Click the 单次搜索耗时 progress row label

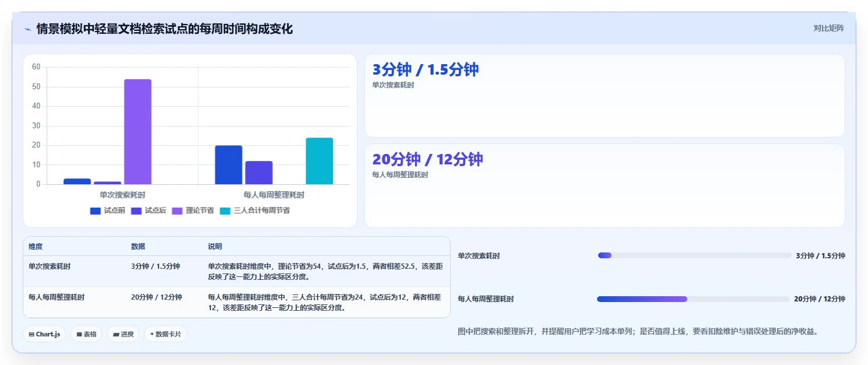tap(479, 255)
